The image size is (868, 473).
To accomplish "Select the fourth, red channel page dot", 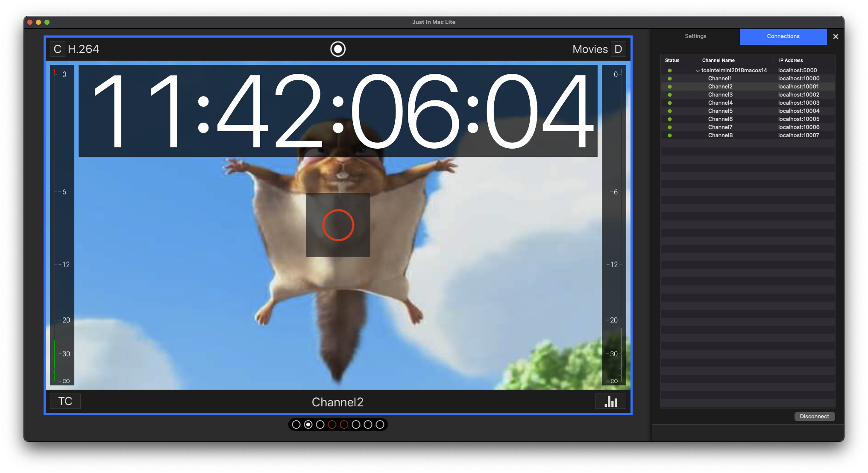I will point(332,425).
